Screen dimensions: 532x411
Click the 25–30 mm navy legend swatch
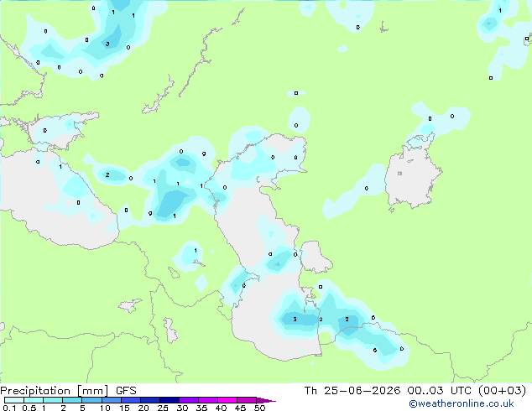pos(170,400)
